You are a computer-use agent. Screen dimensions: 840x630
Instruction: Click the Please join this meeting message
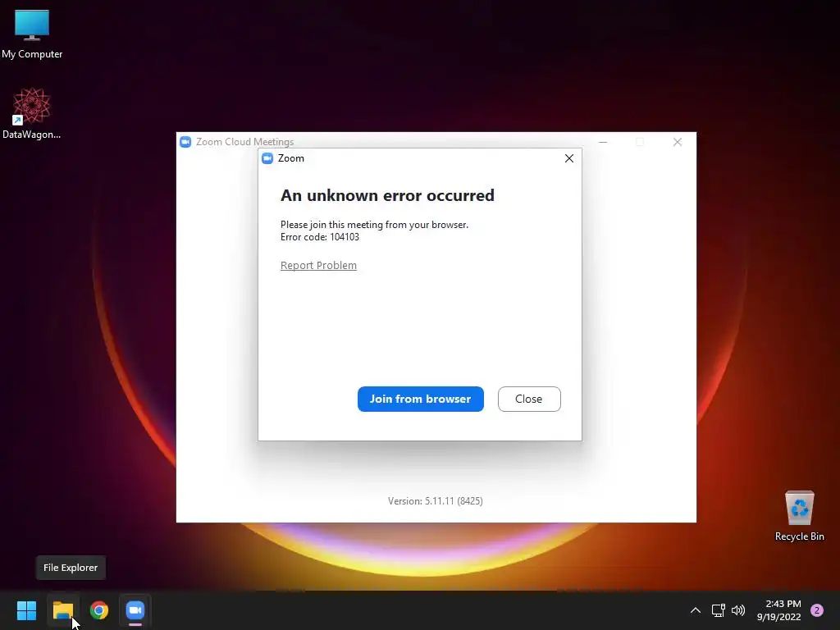[374, 225]
